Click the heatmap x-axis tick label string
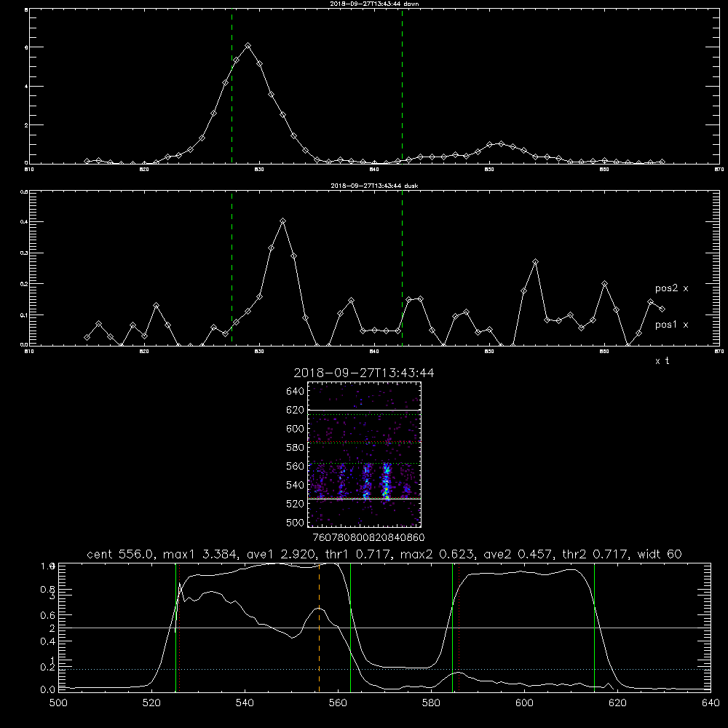Screen dimensions: 728x728 point(368,538)
